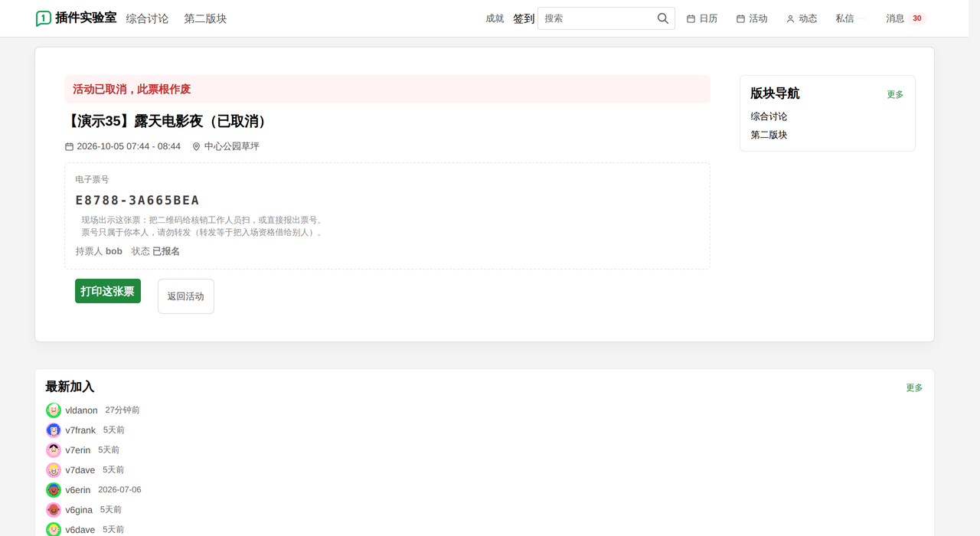Screen dimensions: 980x536
Task: Click the title 【演示35】露天电影夜（已取消）
Action: pos(168,121)
